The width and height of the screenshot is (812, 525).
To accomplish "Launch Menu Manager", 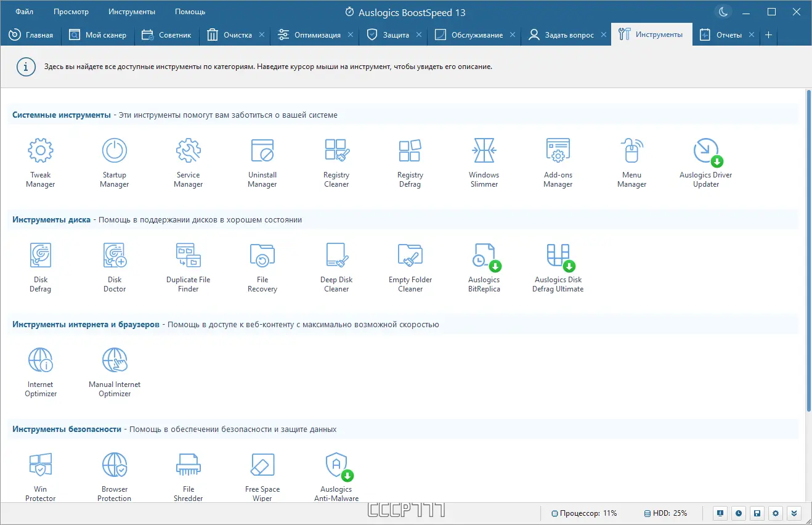I will (x=632, y=163).
